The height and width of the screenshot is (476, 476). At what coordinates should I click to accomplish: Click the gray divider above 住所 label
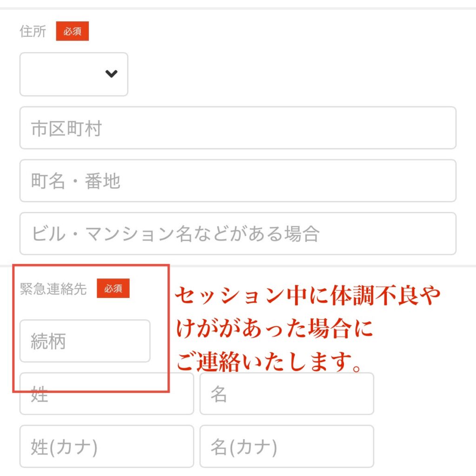tap(238, 8)
